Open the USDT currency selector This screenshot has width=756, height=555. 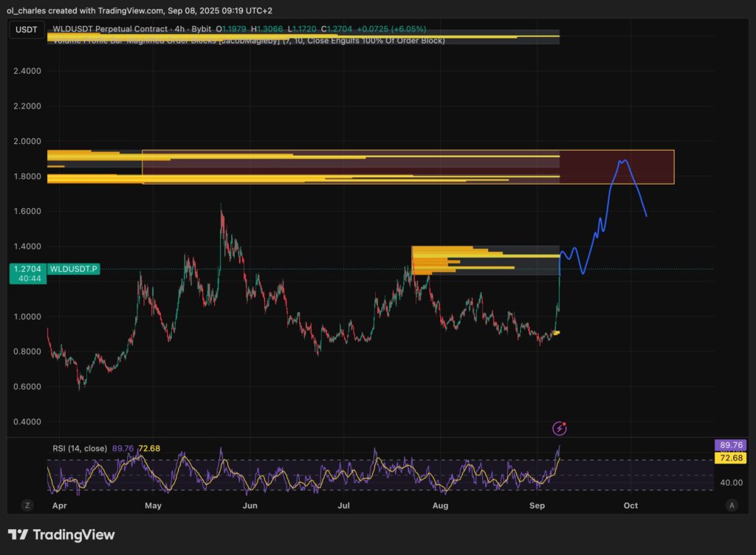[x=27, y=30]
